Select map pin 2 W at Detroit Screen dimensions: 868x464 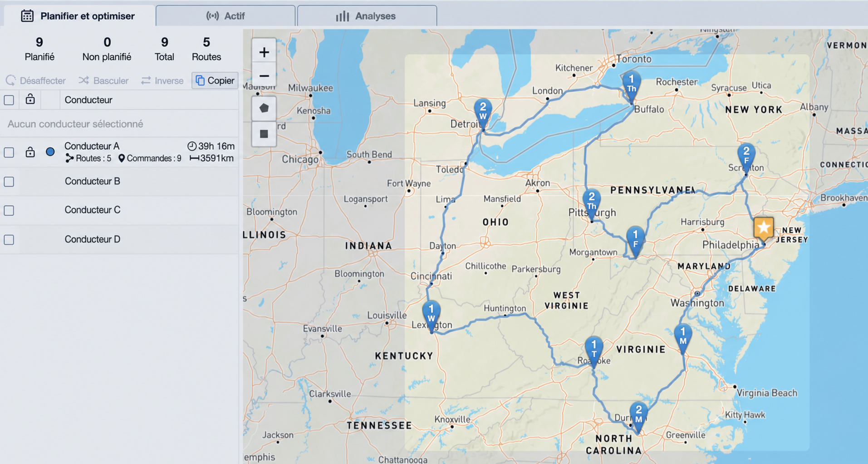coord(483,113)
